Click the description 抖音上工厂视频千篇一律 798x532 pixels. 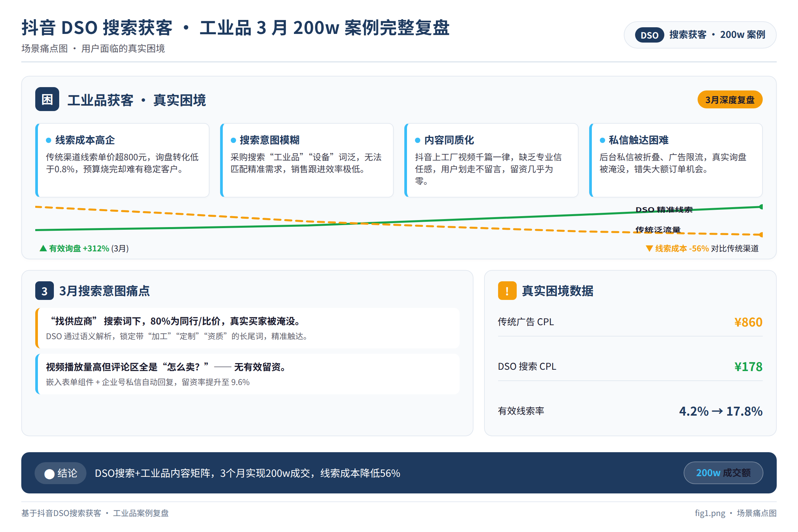(x=488, y=169)
